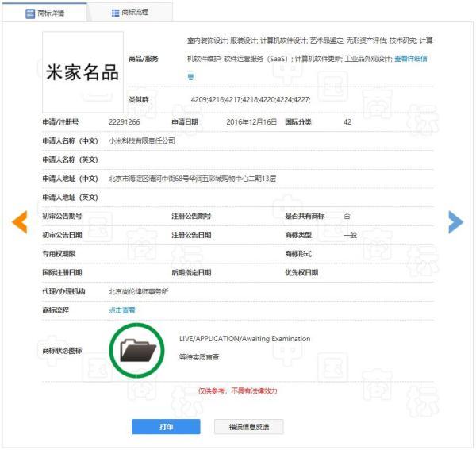
Task: Open the 查看详细信息 link
Action: tap(411, 59)
